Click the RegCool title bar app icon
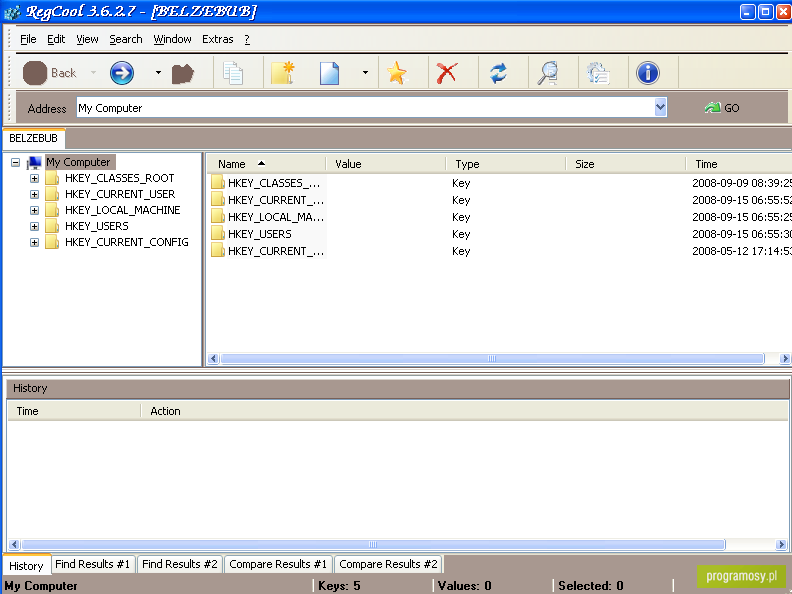The image size is (792, 594). [x=12, y=11]
